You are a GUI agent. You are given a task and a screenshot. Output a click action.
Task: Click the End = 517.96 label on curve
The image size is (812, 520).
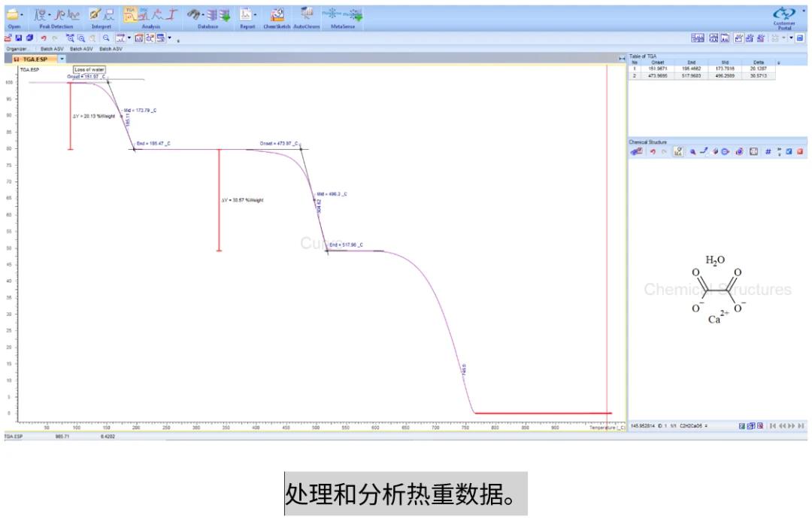pos(346,245)
